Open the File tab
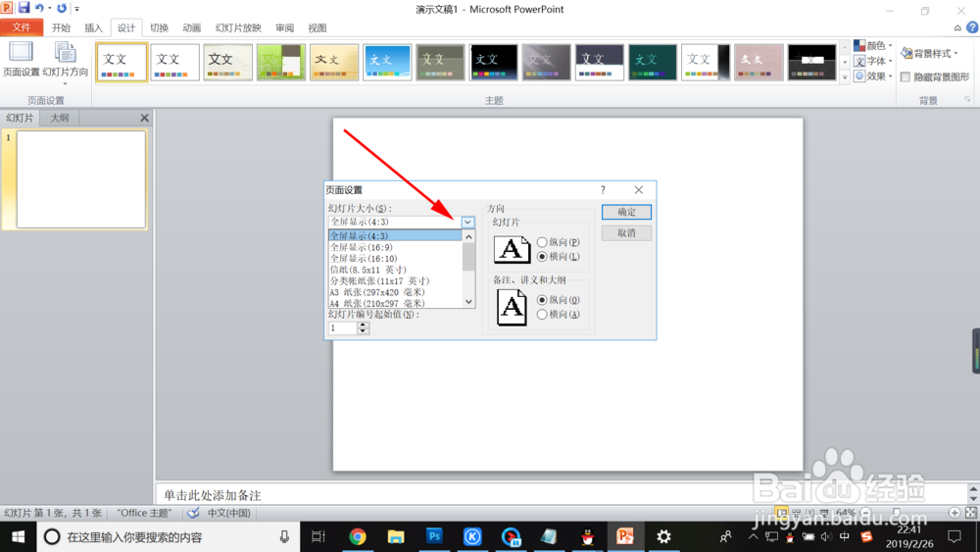 click(x=22, y=27)
